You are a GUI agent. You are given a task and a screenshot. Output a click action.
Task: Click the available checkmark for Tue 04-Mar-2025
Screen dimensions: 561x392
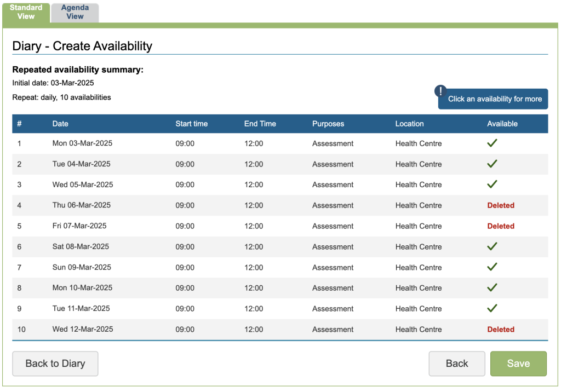(492, 164)
